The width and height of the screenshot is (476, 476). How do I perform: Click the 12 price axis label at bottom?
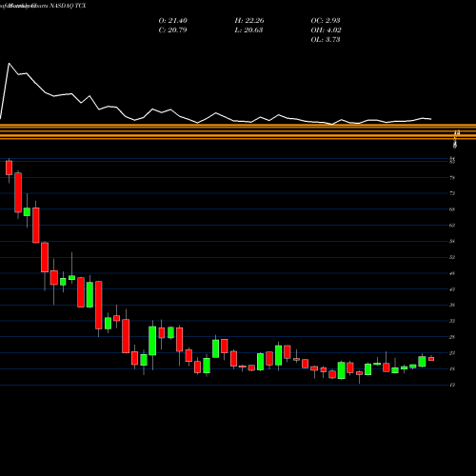click(452, 385)
